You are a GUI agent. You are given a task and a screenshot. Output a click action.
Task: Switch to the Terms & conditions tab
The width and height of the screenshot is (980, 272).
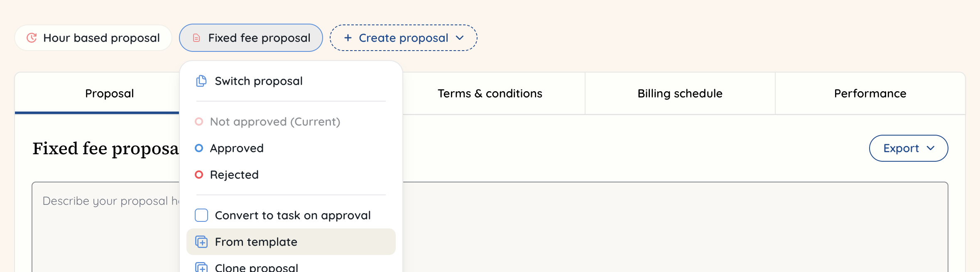(490, 93)
